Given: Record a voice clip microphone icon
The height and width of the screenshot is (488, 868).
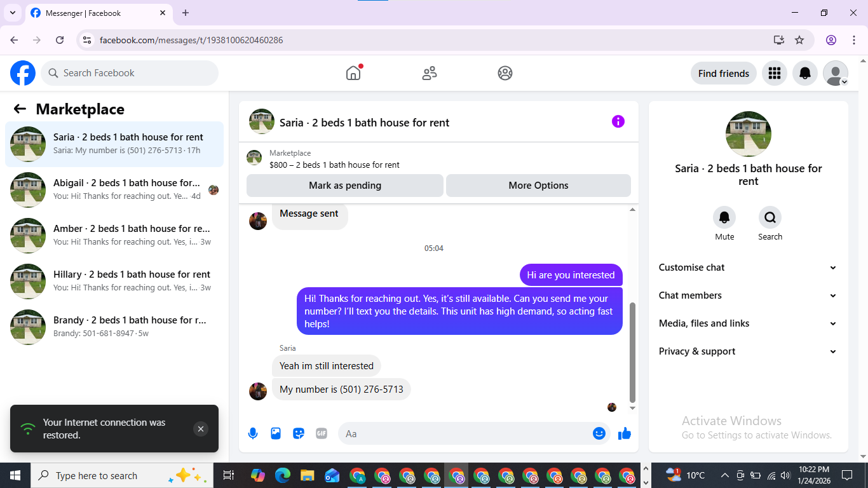Looking at the screenshot, I should click(x=253, y=433).
